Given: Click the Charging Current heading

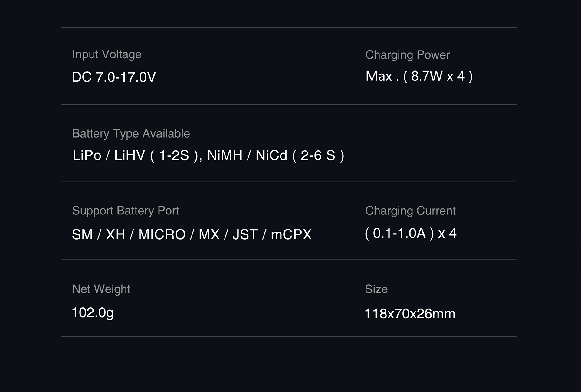Looking at the screenshot, I should tap(410, 211).
